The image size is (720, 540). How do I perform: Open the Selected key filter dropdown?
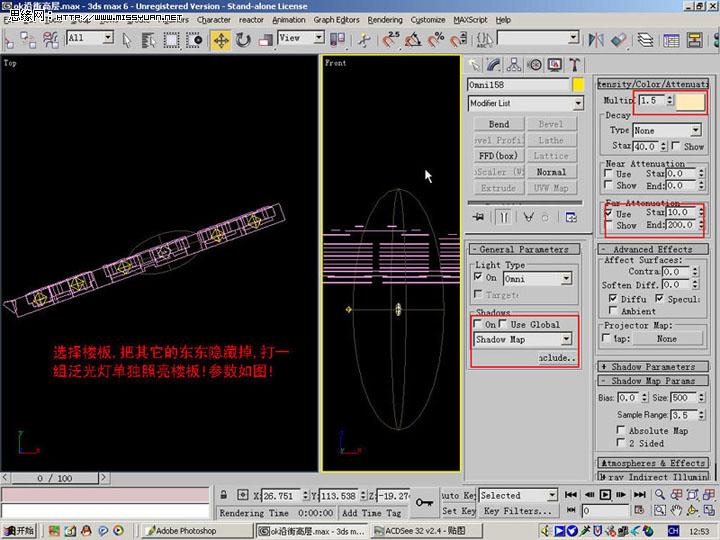pyautogui.click(x=518, y=495)
